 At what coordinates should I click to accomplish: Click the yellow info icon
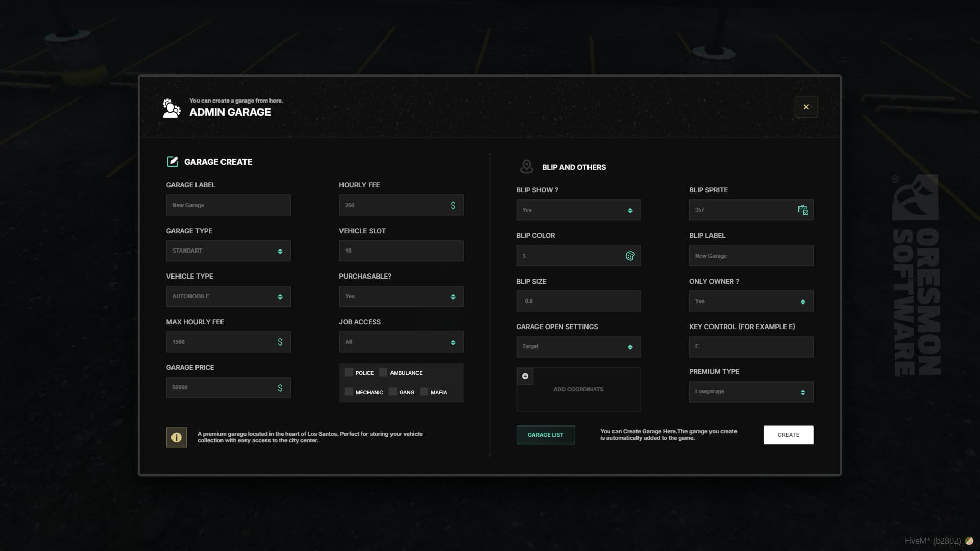tap(176, 437)
